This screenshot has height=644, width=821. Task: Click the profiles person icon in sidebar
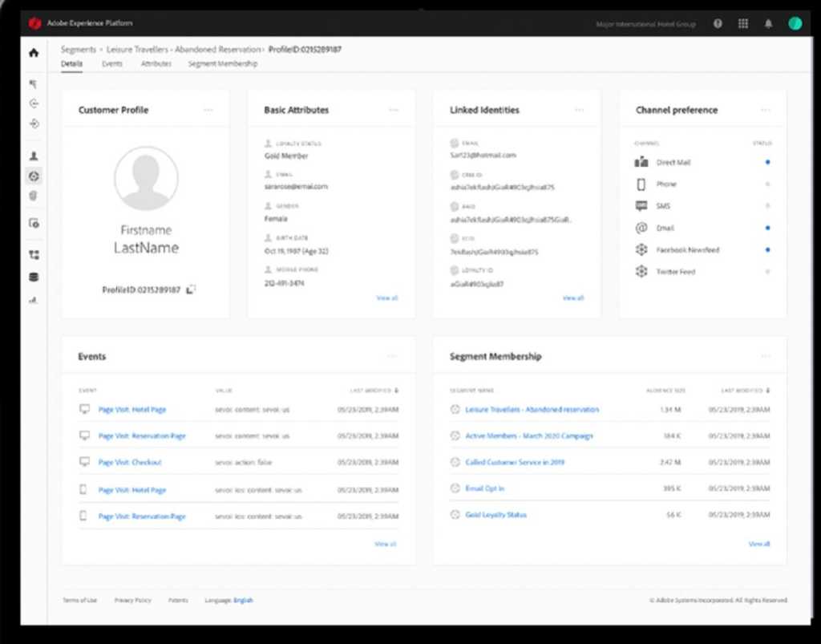(34, 156)
